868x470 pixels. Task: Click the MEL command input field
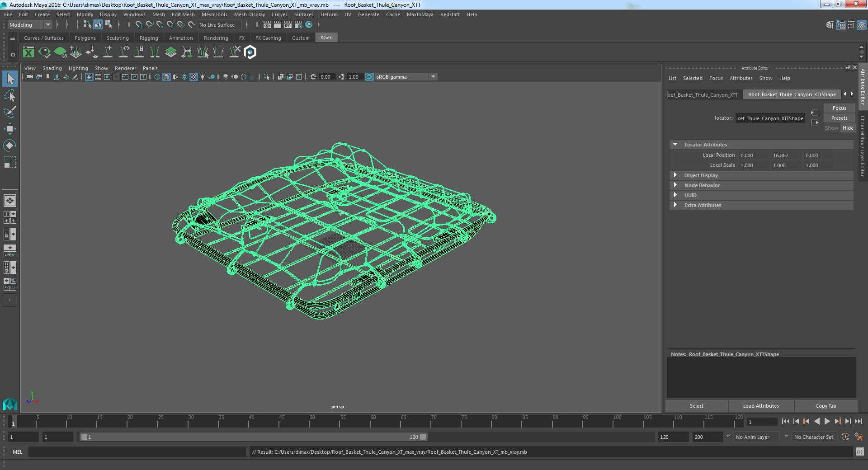point(137,452)
